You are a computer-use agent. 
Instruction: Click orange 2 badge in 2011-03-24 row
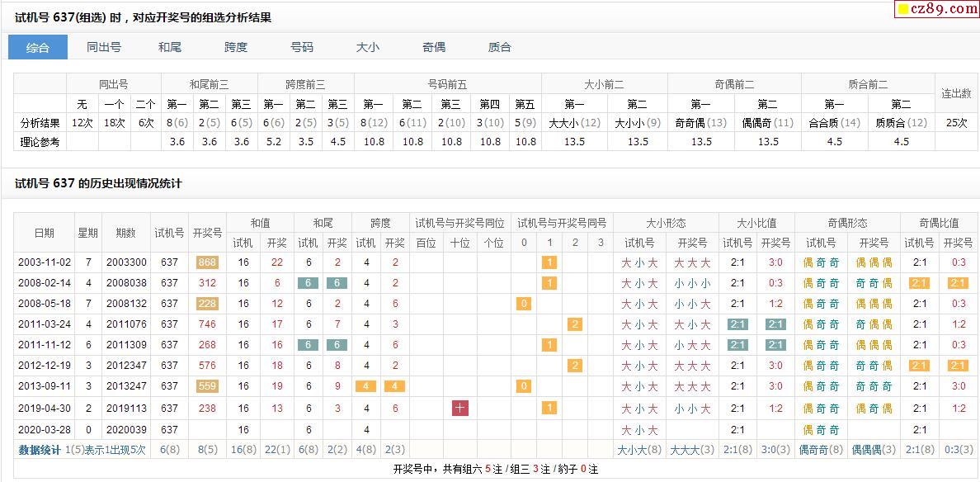(x=575, y=324)
